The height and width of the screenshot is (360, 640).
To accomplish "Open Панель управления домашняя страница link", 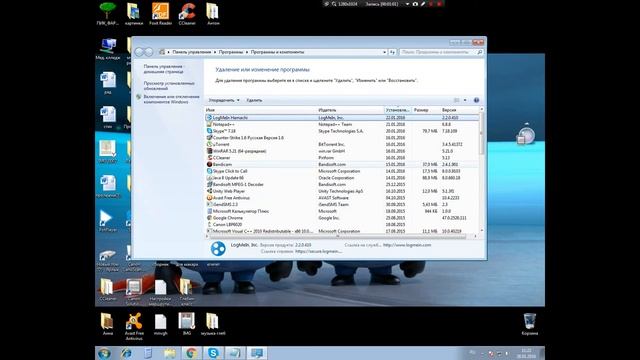I will coord(163,69).
